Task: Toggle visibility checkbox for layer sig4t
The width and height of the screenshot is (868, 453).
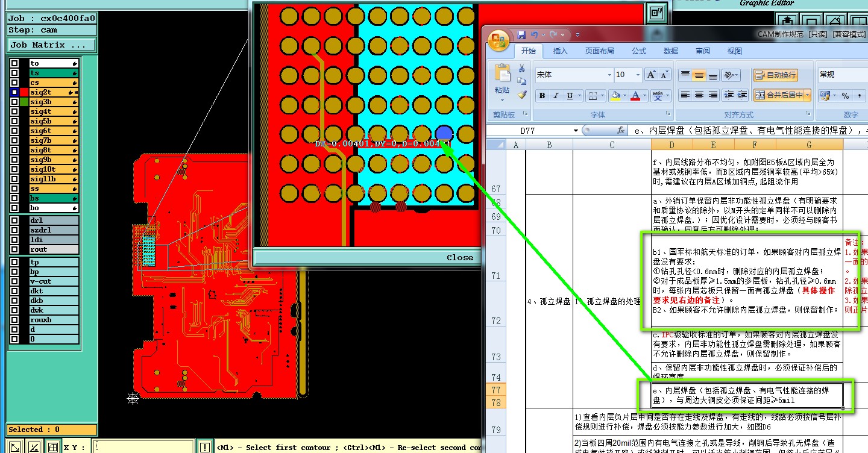Action: click(14, 111)
